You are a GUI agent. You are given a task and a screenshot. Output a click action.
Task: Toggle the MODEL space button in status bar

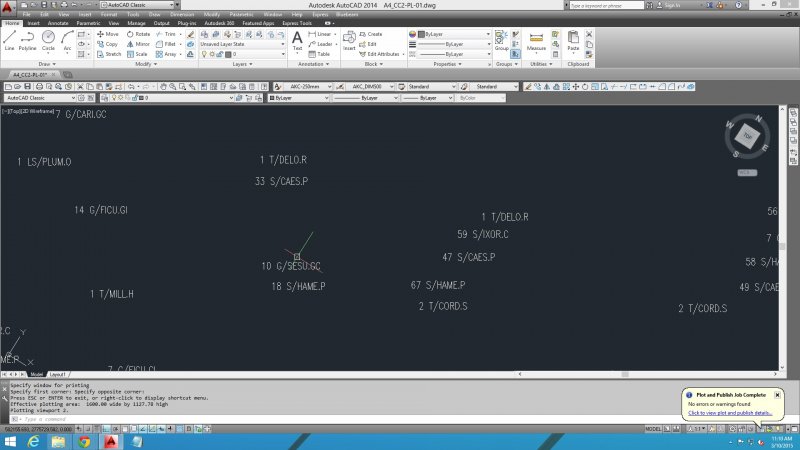click(x=653, y=429)
